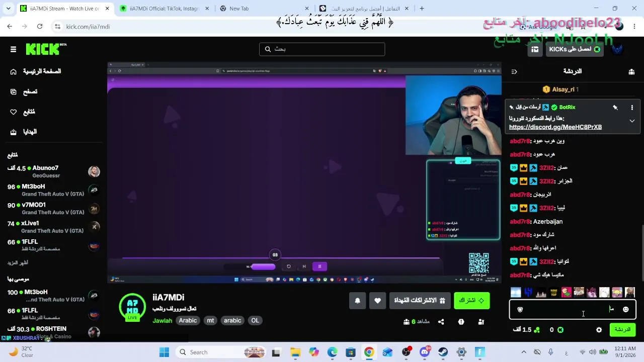Click top chatter Alsay_ri
Image resolution: width=644 pixels, height=362 pixels.
coord(563,89)
